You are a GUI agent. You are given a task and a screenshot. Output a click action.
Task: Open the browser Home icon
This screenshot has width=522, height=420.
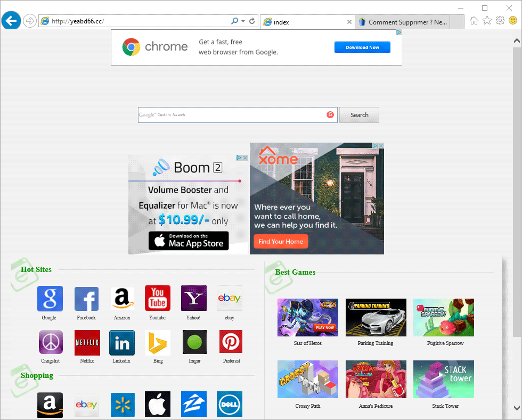pyautogui.click(x=474, y=21)
